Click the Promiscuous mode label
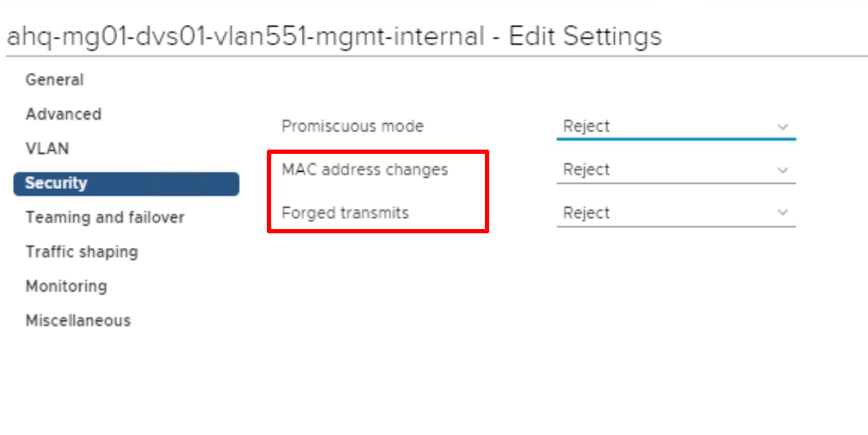This screenshot has width=868, height=435. pos(352,126)
